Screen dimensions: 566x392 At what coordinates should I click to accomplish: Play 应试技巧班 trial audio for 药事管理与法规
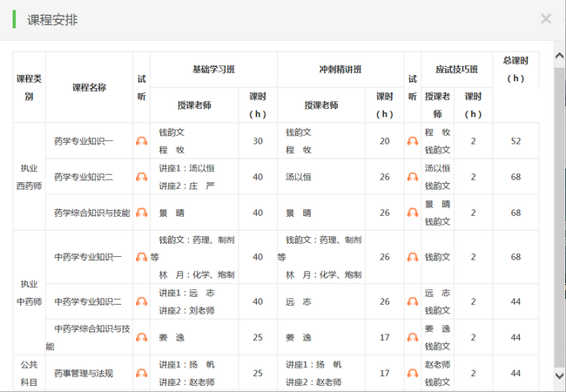(413, 373)
